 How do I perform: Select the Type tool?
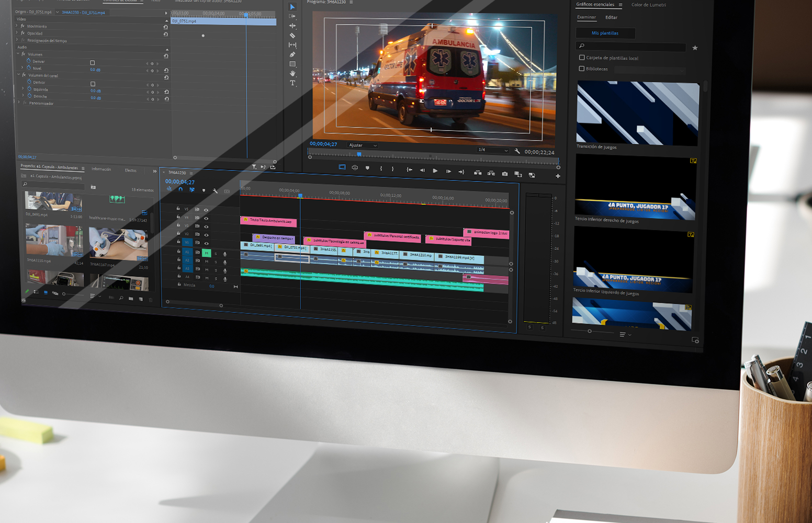coord(292,83)
